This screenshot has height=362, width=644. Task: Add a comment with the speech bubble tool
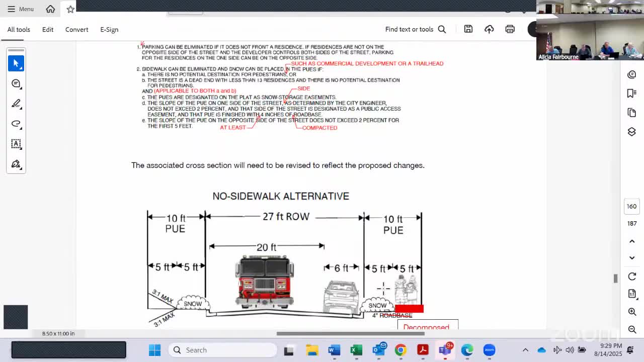(x=16, y=83)
